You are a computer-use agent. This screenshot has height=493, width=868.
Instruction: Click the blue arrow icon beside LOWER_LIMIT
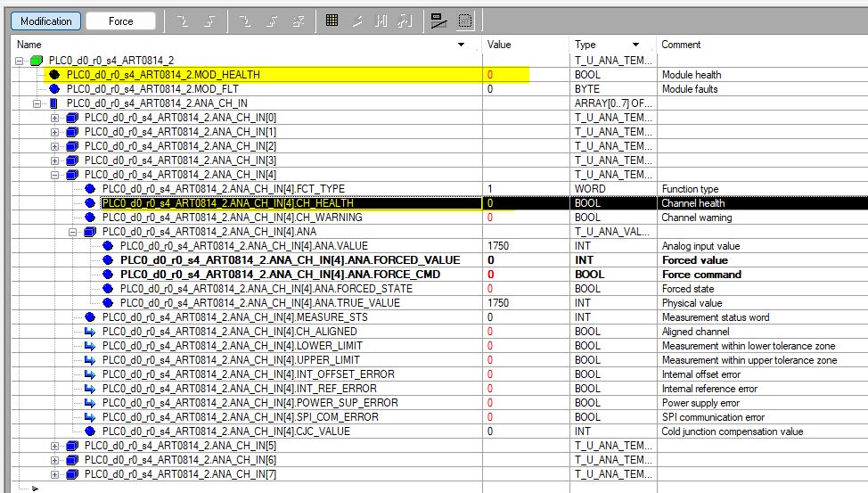tap(90, 346)
